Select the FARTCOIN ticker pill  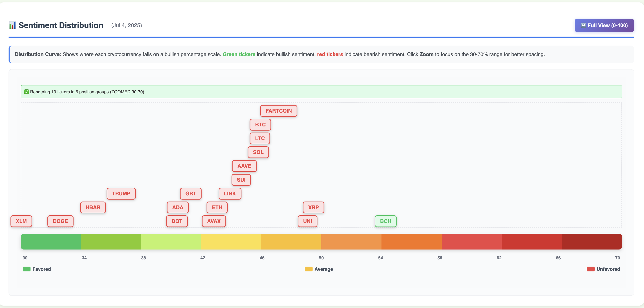(x=279, y=111)
